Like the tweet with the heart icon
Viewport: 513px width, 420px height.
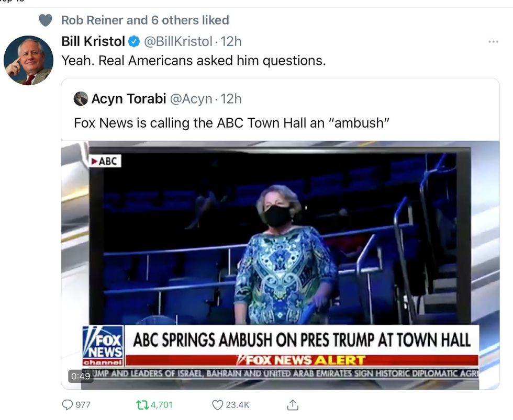point(217,405)
